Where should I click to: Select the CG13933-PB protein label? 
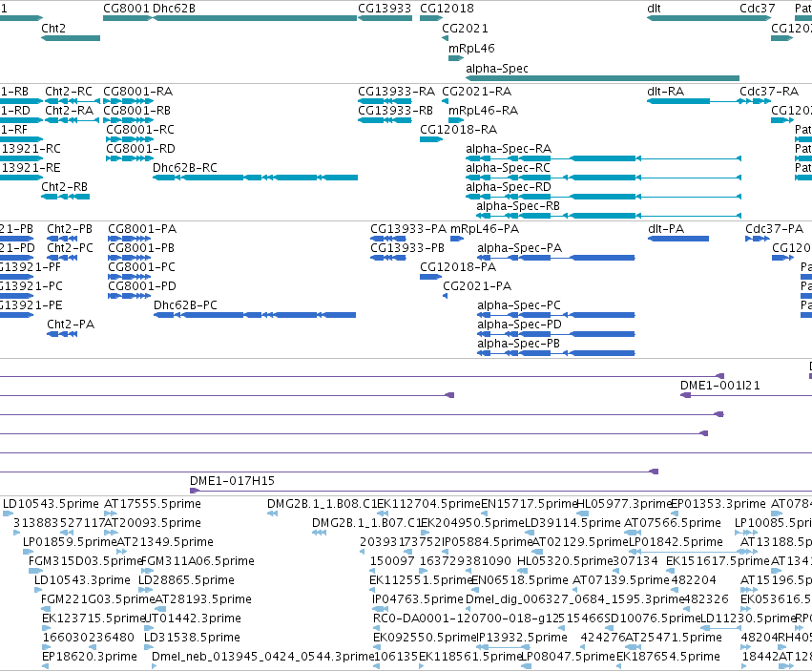pyautogui.click(x=407, y=248)
